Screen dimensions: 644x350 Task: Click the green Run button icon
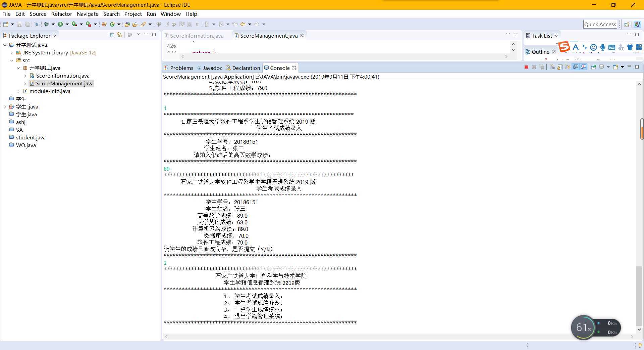60,24
